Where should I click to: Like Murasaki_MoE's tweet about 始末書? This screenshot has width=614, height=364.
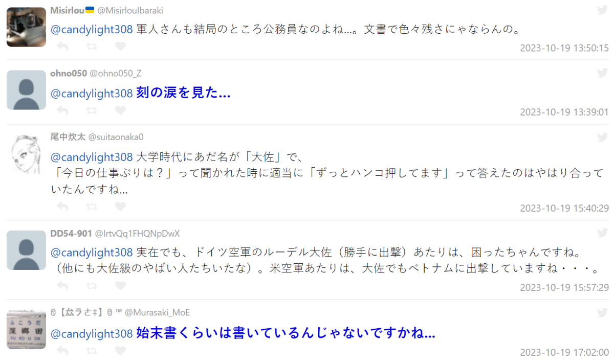(x=120, y=351)
